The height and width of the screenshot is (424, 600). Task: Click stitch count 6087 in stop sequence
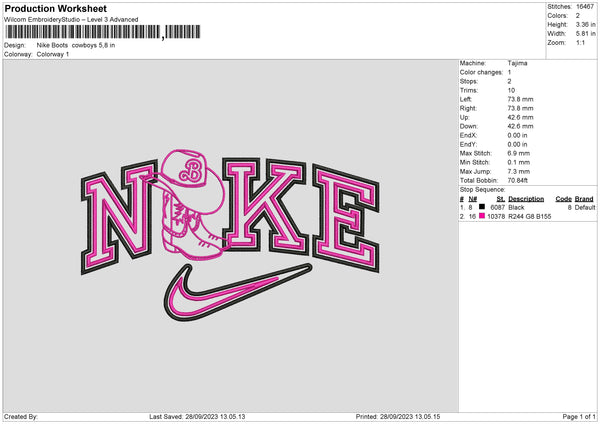pos(498,207)
